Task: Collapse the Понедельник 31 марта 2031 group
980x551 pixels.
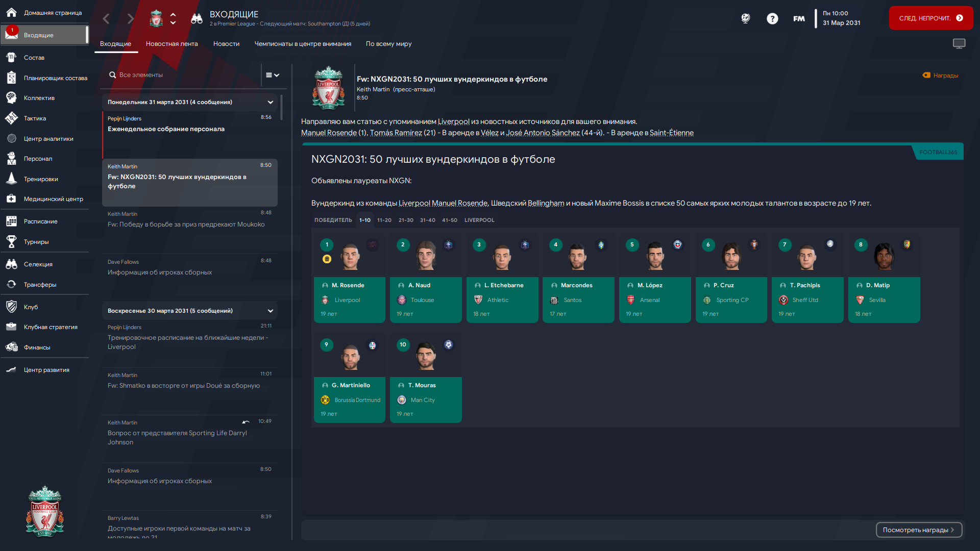Action: 271,103
